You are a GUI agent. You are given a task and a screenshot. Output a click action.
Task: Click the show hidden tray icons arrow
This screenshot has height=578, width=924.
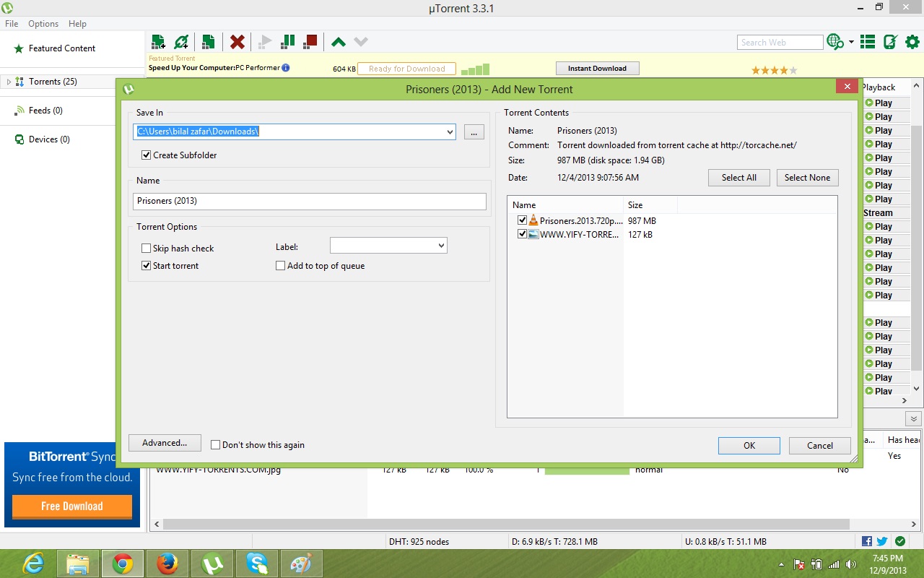[781, 564]
